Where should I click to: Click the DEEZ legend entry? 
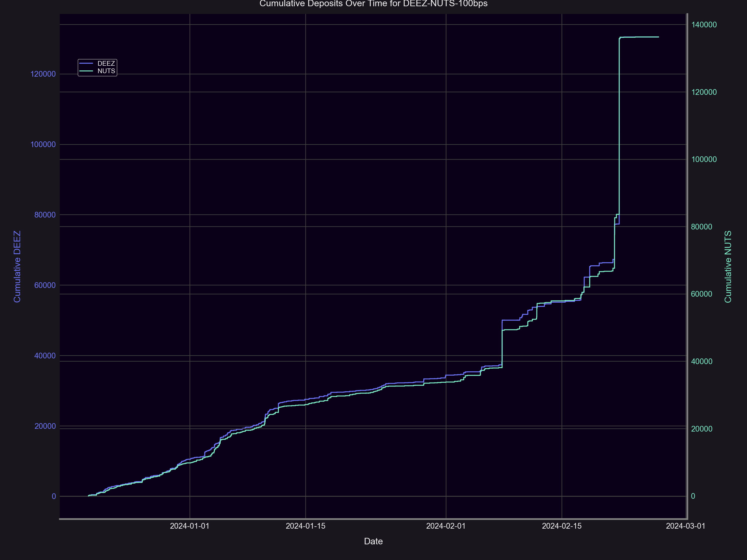coord(106,63)
